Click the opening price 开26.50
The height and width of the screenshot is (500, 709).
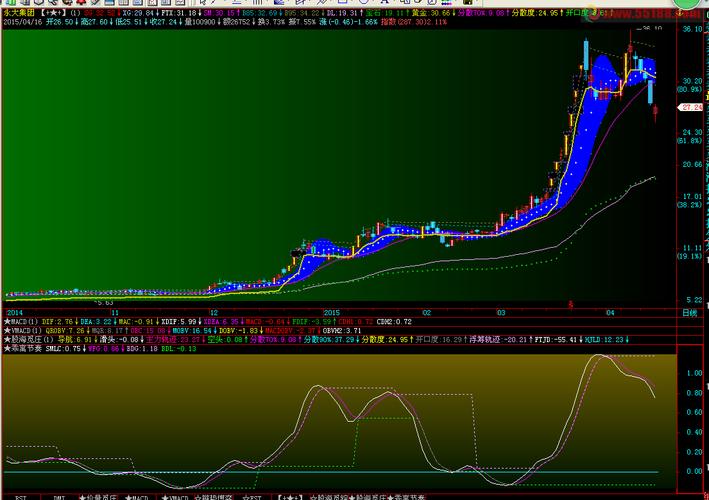(59, 22)
